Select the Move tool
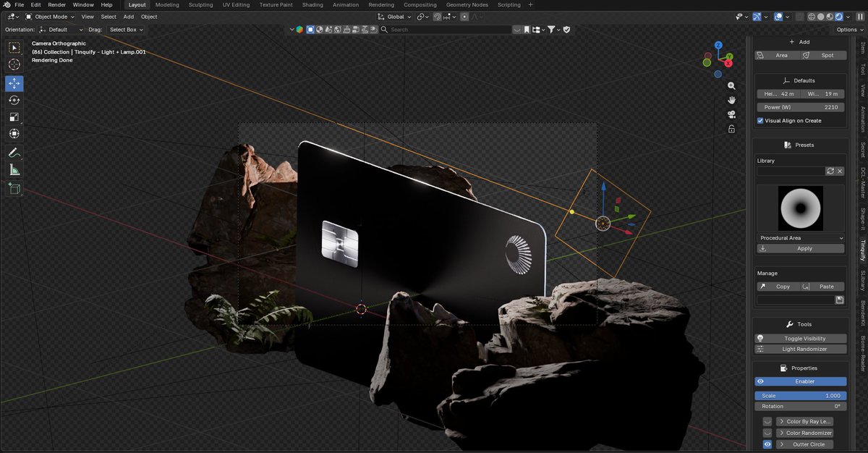This screenshot has width=868, height=453. 14,83
